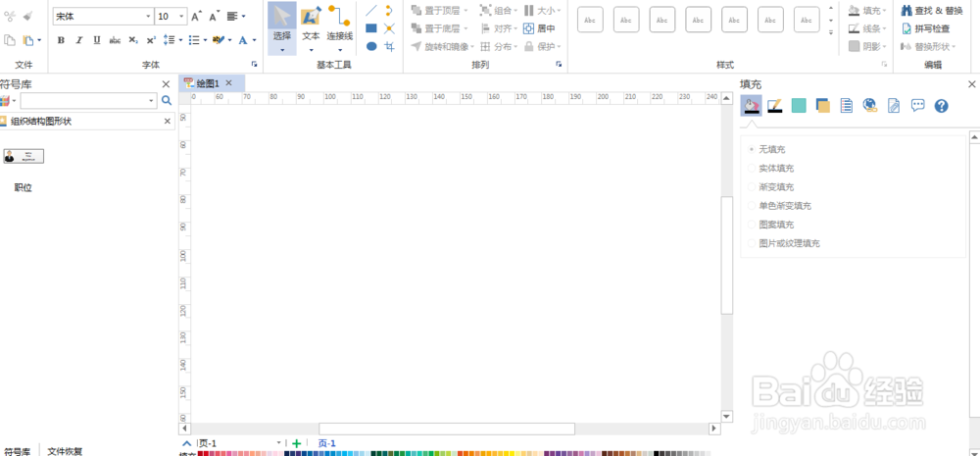Open the hyperlink globe panel tab
The height and width of the screenshot is (456, 980).
tap(870, 106)
